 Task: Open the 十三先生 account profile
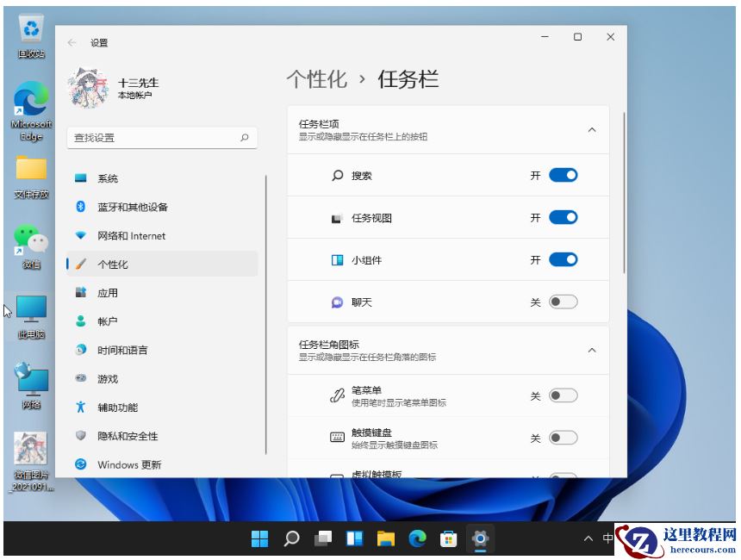[x=134, y=87]
